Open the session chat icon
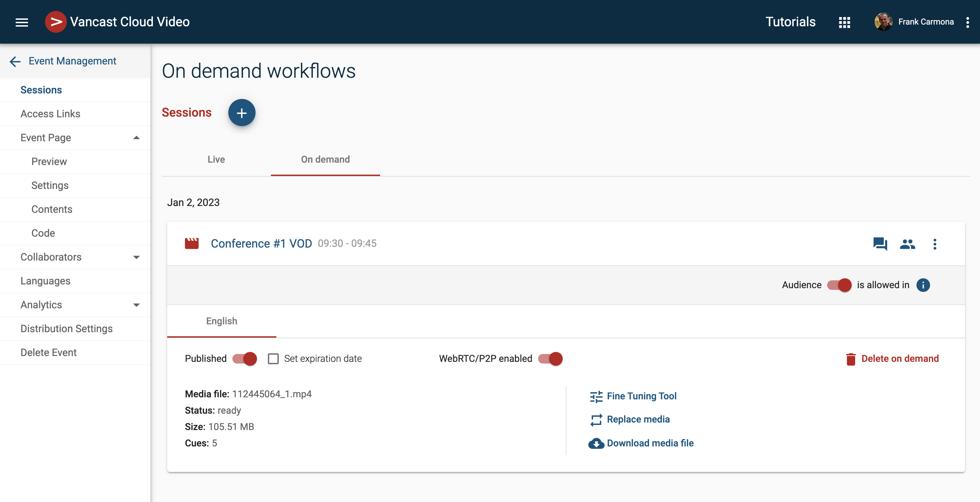Viewport: 980px width, 502px height. pyautogui.click(x=880, y=244)
